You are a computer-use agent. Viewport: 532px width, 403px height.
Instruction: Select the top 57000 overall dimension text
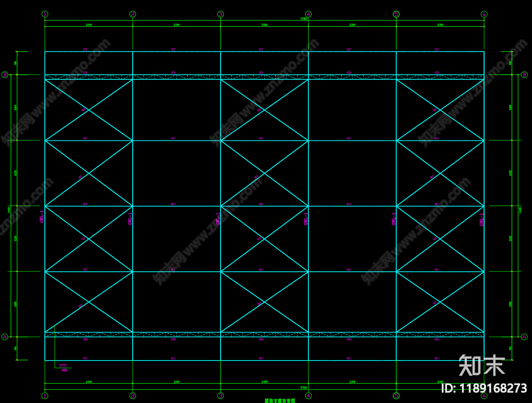point(303,19)
